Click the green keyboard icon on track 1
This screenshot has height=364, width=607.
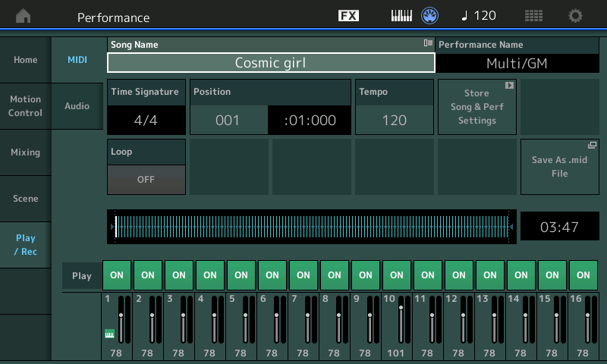(x=109, y=332)
